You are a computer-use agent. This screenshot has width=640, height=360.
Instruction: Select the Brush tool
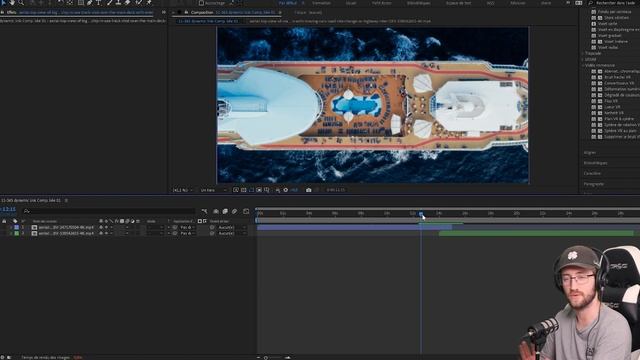[x=109, y=2]
